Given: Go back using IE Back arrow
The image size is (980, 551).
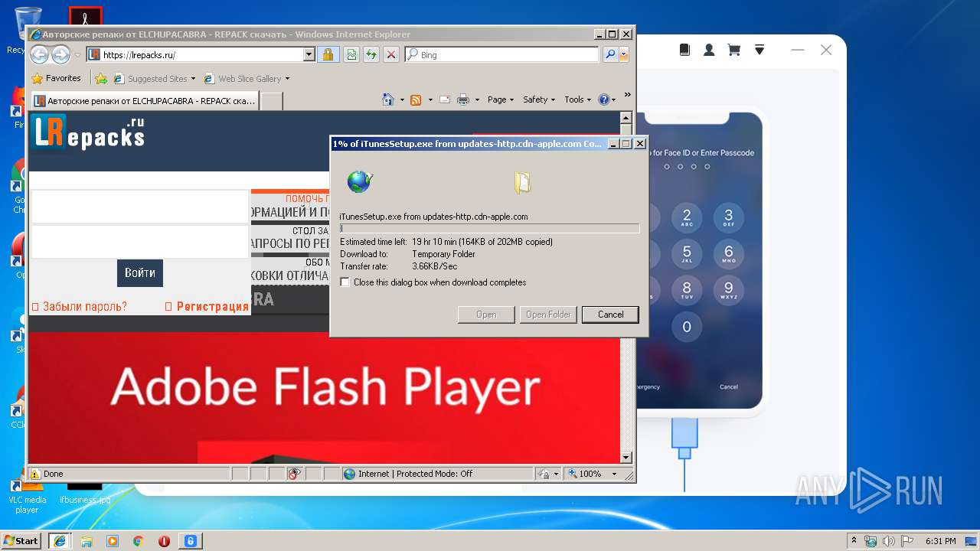Looking at the screenshot, I should point(39,54).
